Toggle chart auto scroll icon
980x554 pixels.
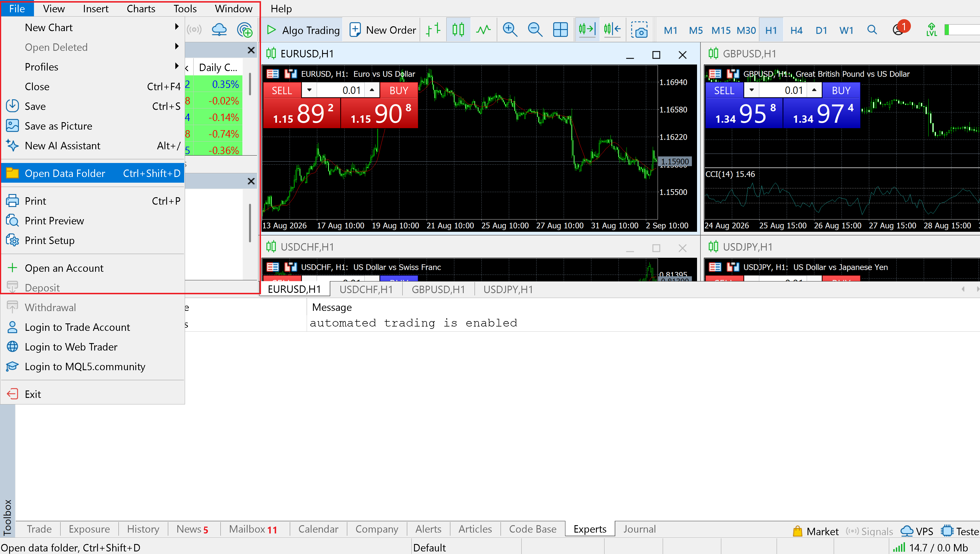pyautogui.click(x=587, y=30)
